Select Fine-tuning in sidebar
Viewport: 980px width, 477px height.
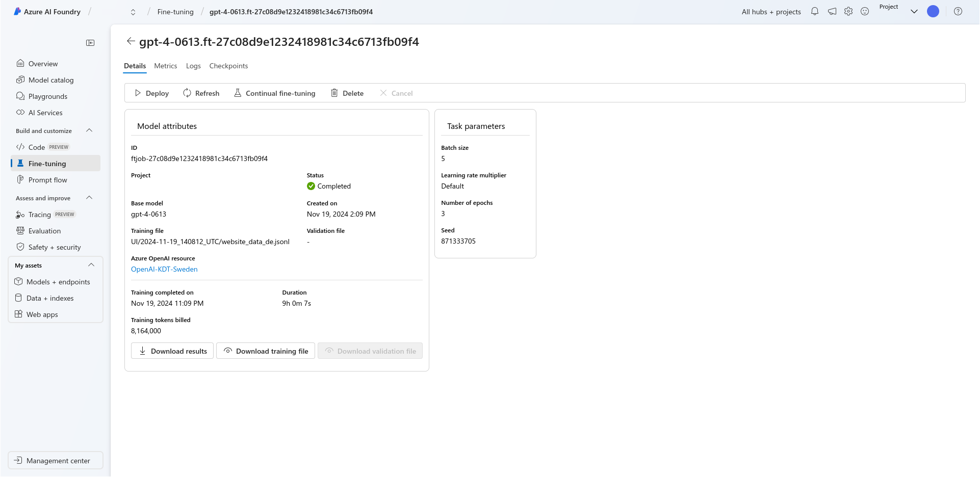(55, 164)
